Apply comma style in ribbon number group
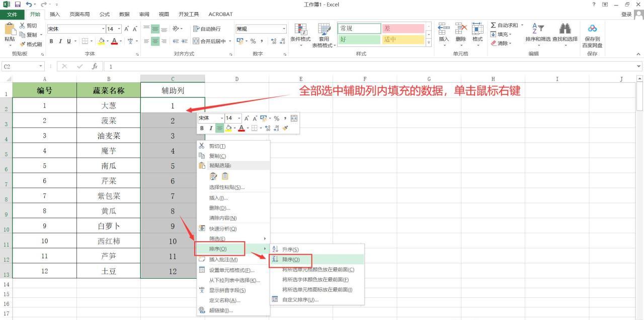This screenshot has width=644, height=320. pyautogui.click(x=262, y=41)
